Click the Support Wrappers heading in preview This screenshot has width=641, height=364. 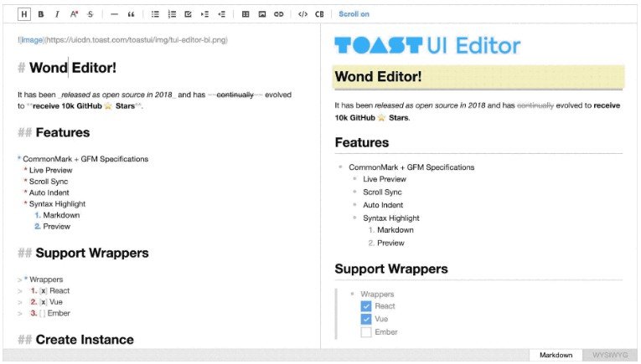click(x=391, y=269)
